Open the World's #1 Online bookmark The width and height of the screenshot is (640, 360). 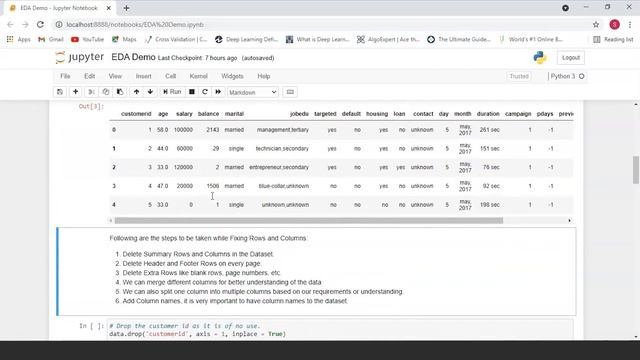pos(531,39)
